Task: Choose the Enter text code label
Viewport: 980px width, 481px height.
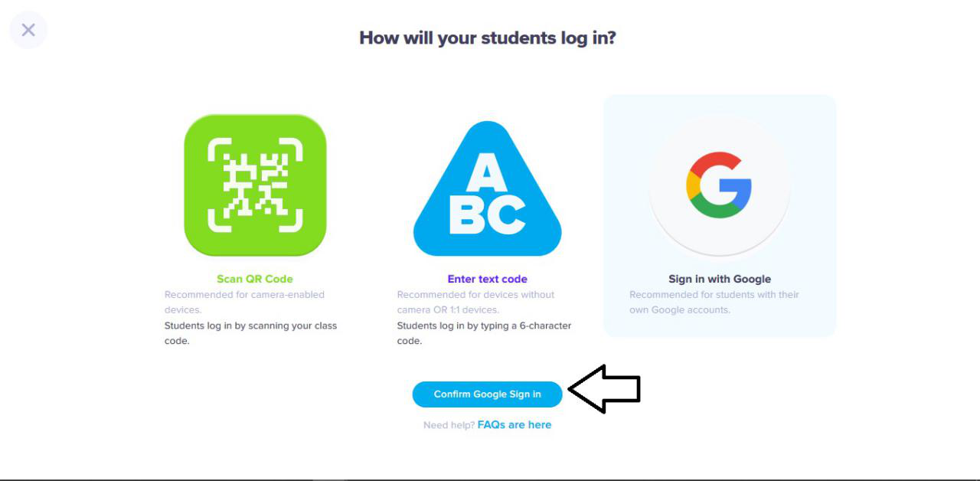Action: pyautogui.click(x=488, y=279)
